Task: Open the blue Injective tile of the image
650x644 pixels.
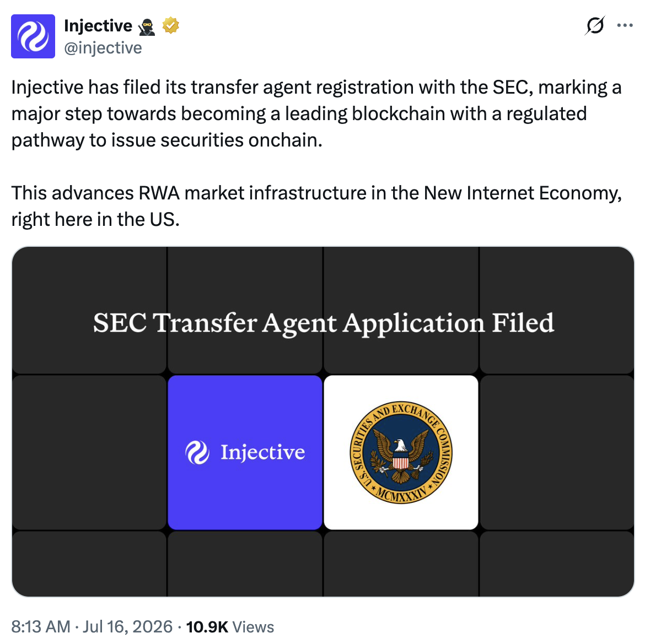Action: click(x=245, y=452)
